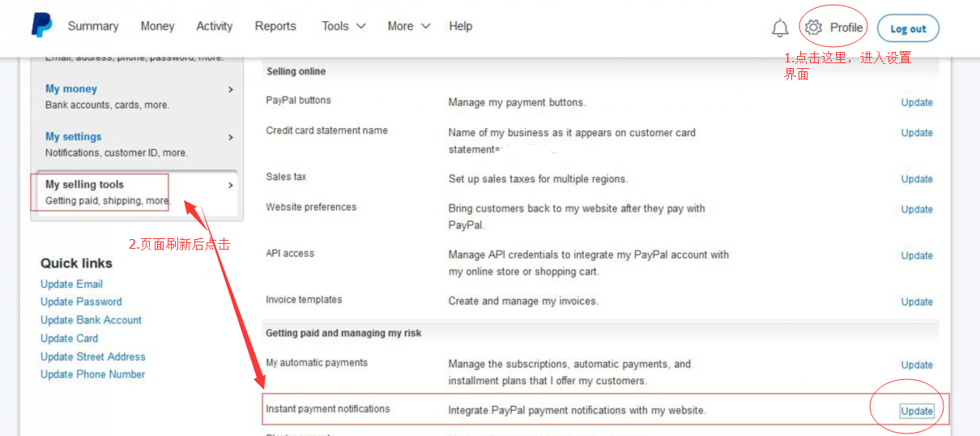Viewport: 980px width, 436px height.
Task: Click the Quick links heading
Action: tap(76, 263)
